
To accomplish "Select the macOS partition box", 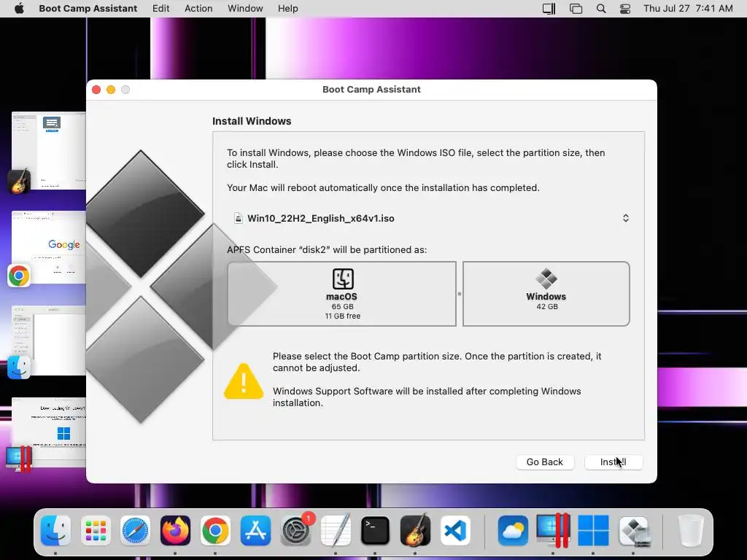I will (x=341, y=294).
